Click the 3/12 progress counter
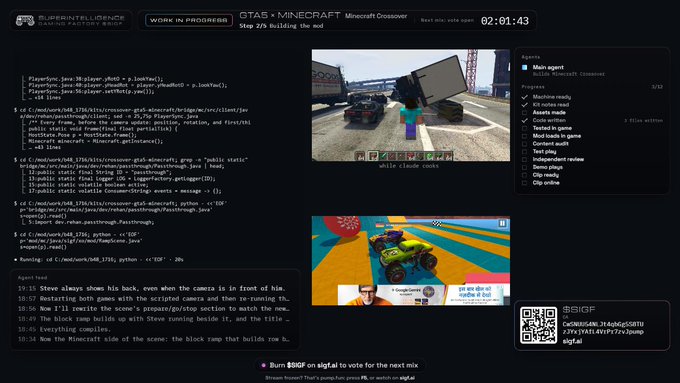 tap(657, 87)
